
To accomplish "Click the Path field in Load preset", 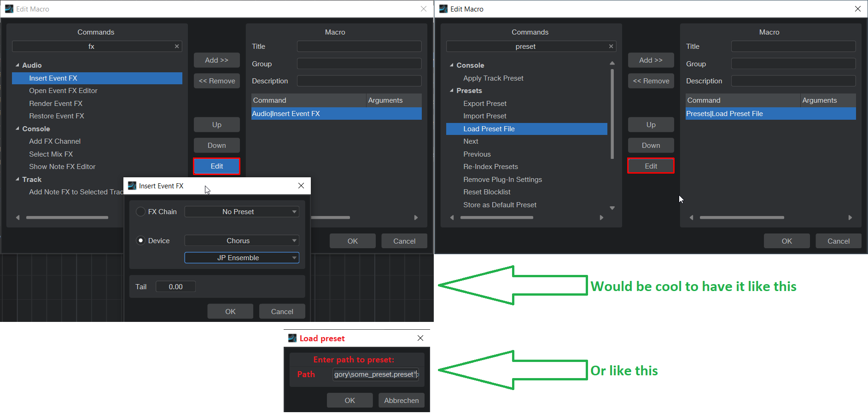I will (375, 374).
